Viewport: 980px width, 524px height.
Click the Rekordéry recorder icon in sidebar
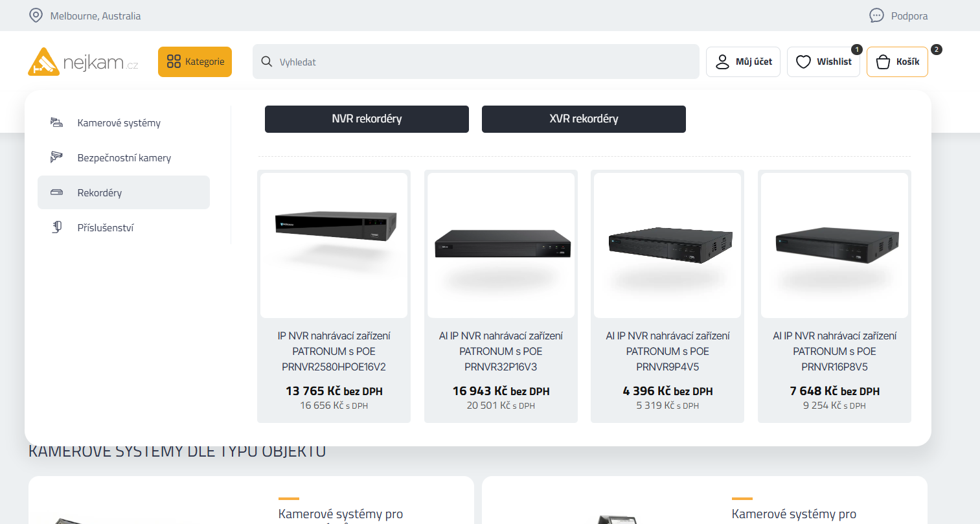click(x=57, y=192)
